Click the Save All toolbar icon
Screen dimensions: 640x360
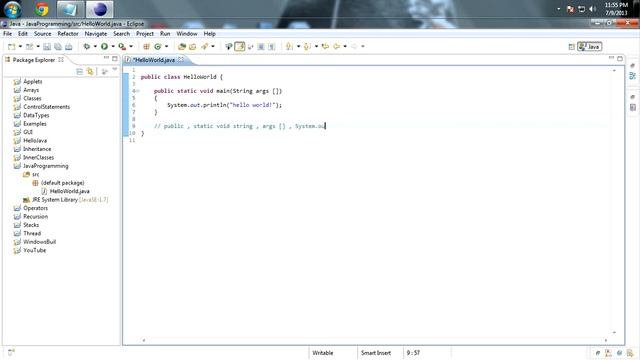tap(58, 47)
